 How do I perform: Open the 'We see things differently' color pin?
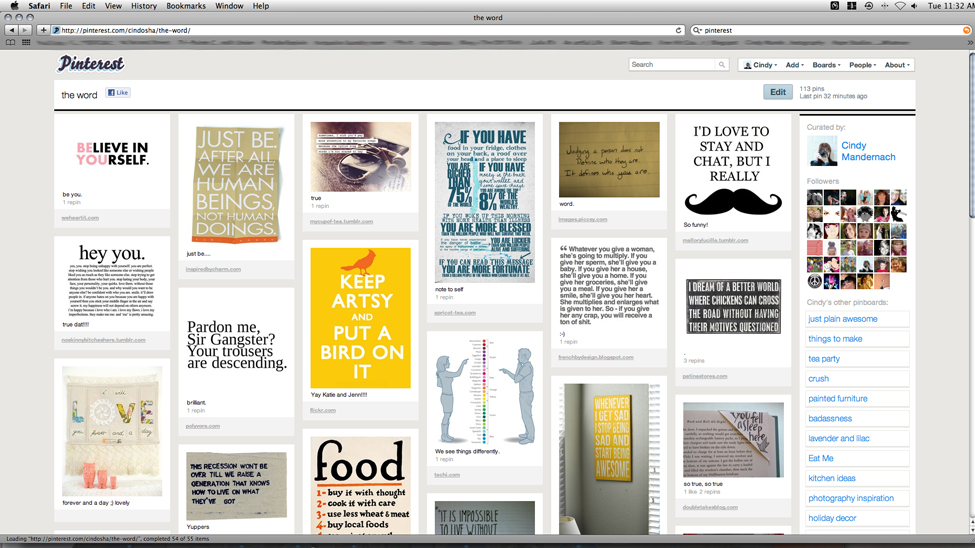pyautogui.click(x=485, y=392)
